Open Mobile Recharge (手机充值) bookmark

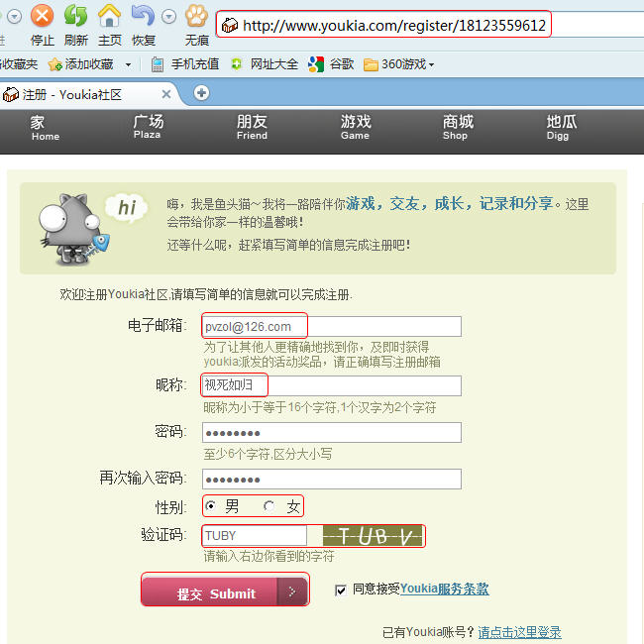[184, 64]
